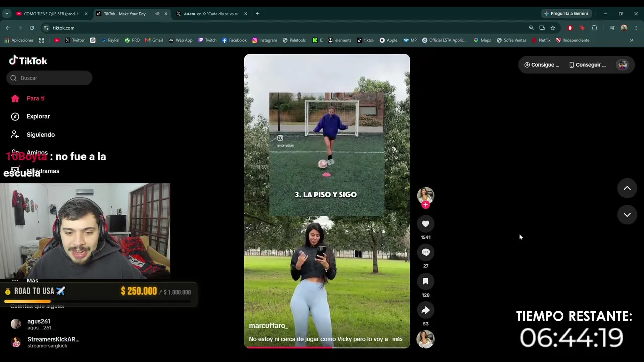Screen dimensions: 644x362
Task: Install app via the address bar icon
Action: tap(542, 28)
